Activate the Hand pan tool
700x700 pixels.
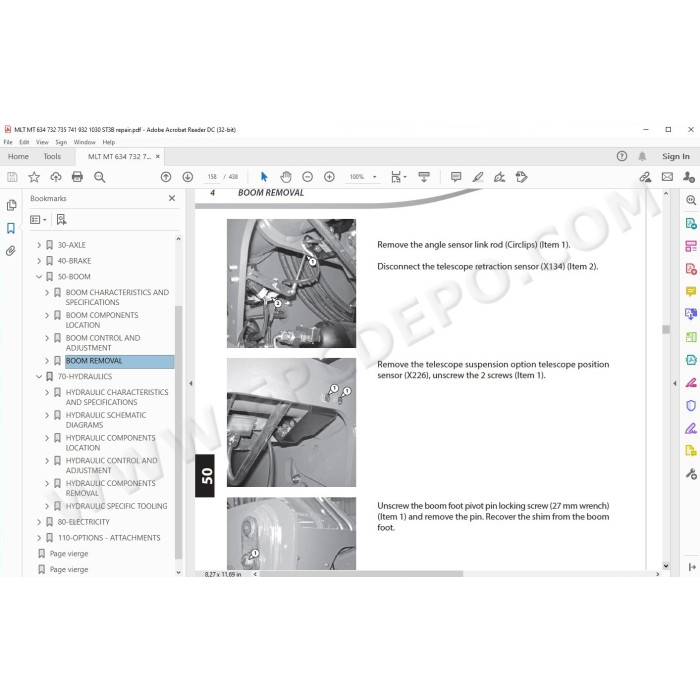[x=286, y=177]
